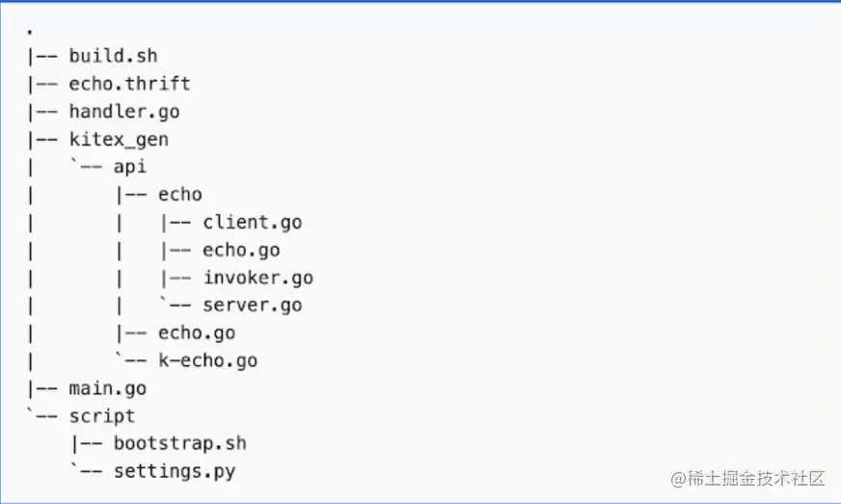Open echo.go listed above k-echo.go

click(x=197, y=333)
